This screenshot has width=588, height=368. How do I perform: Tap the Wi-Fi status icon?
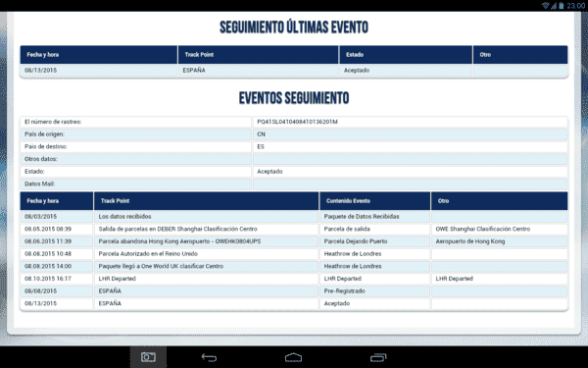click(x=545, y=5)
